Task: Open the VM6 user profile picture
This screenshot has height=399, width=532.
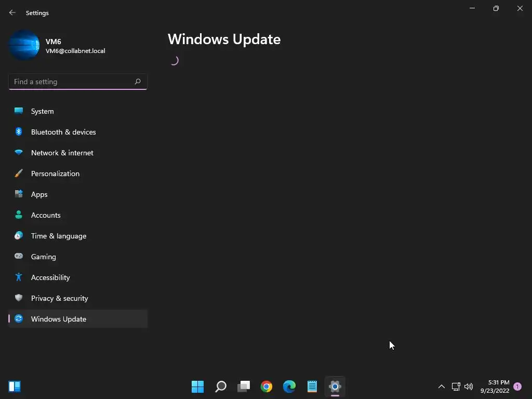Action: pos(24,45)
